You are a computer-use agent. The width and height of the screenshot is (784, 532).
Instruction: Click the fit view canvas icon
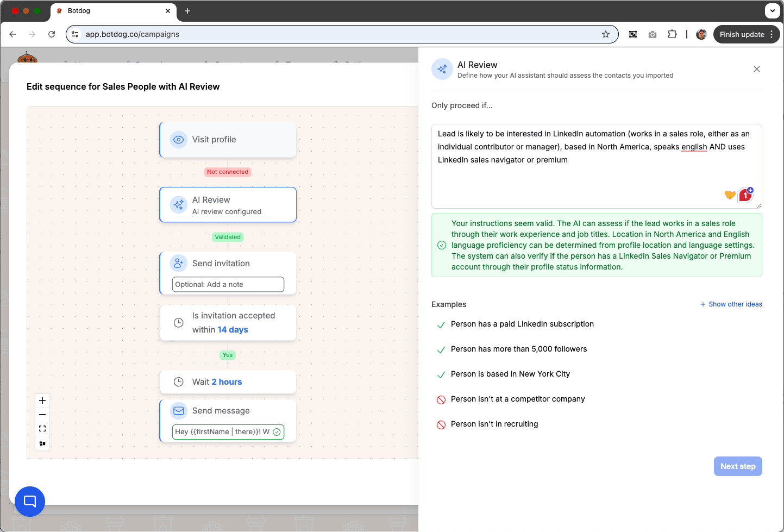pyautogui.click(x=42, y=429)
